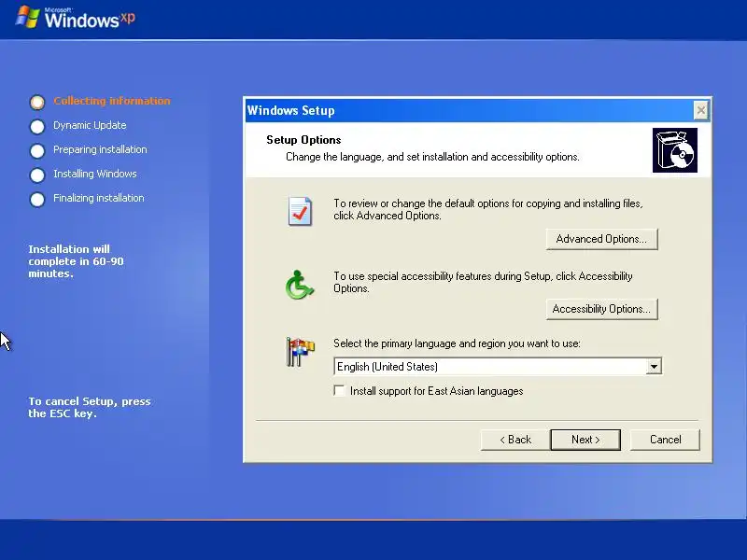Click the Preparing installation step bullet
Image resolution: width=747 pixels, height=560 pixels.
click(37, 150)
